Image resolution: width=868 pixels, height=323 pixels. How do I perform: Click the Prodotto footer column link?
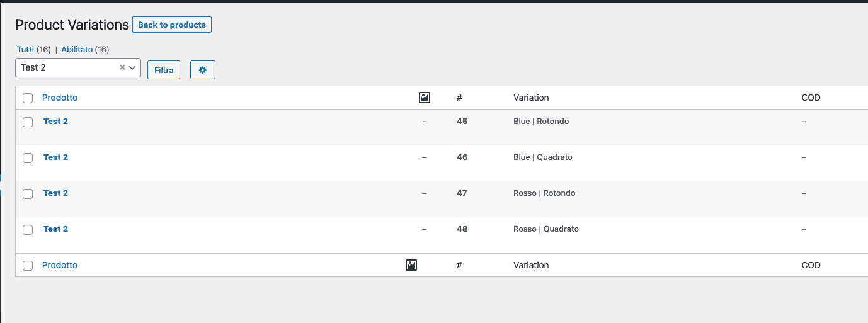[60, 265]
